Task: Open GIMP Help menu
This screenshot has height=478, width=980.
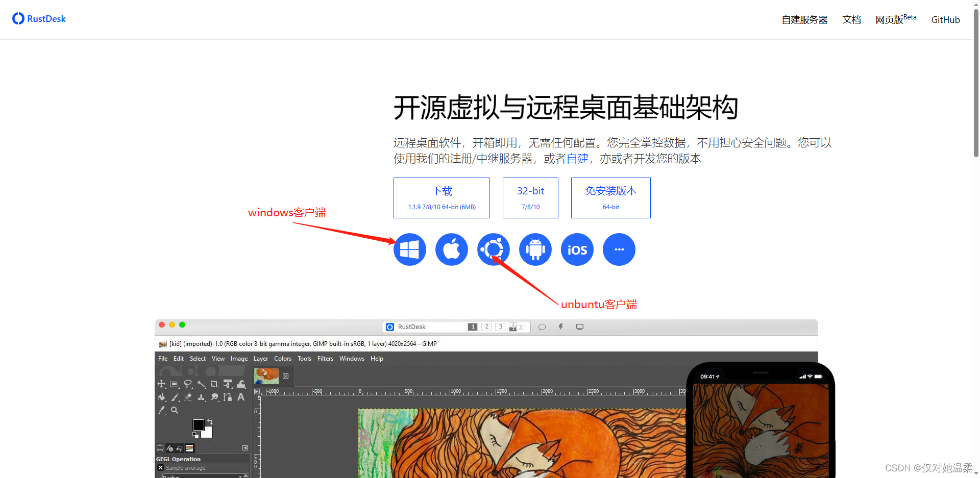Action: 377,359
